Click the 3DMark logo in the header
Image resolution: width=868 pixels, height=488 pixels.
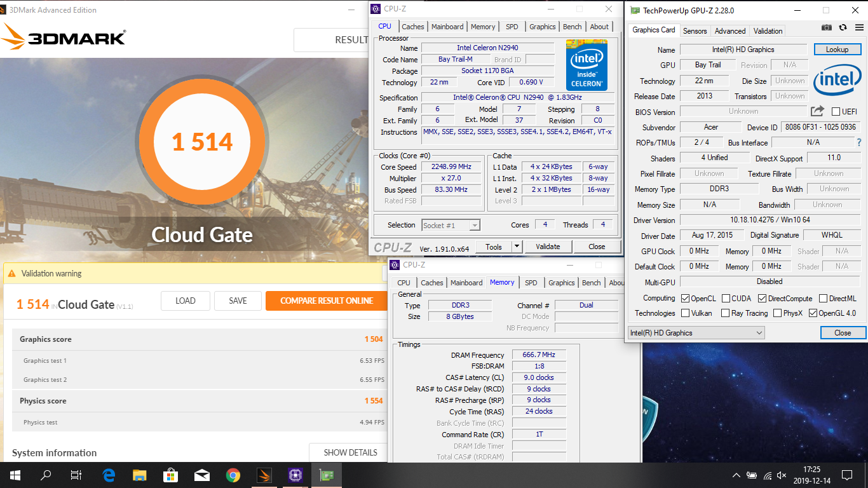click(x=64, y=37)
